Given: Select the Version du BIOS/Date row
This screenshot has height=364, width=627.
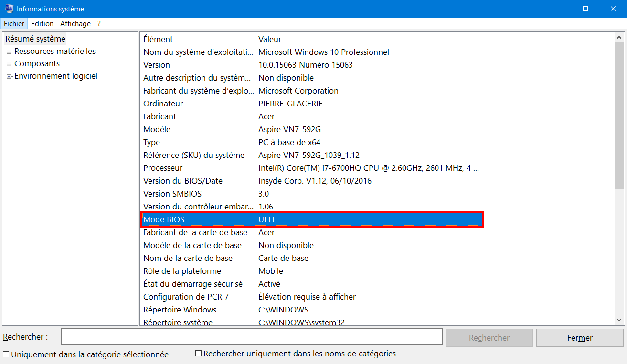Looking at the screenshot, I should (x=311, y=181).
